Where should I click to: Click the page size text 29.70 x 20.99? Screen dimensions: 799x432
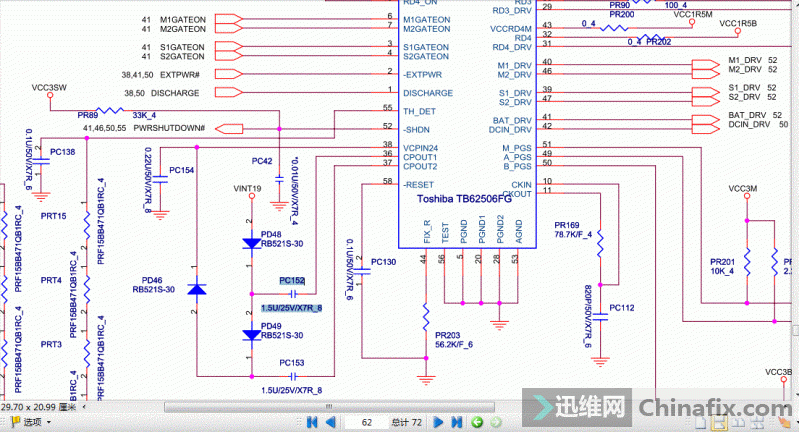[x=30, y=407]
